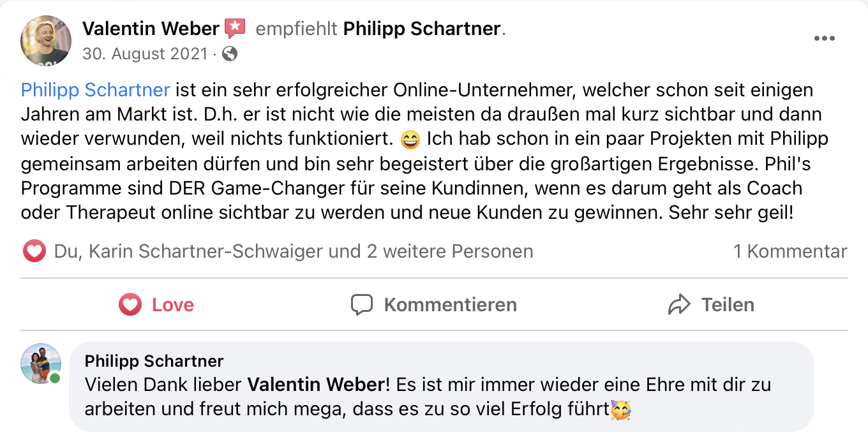Click Philipp Schartner's name in the comment

point(154,361)
